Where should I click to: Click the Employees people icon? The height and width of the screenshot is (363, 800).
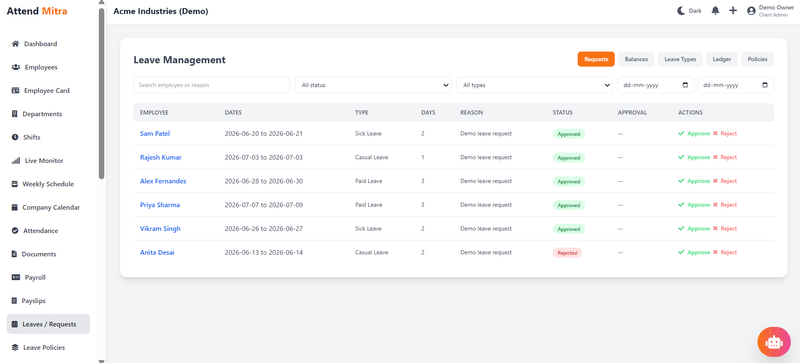click(x=15, y=67)
